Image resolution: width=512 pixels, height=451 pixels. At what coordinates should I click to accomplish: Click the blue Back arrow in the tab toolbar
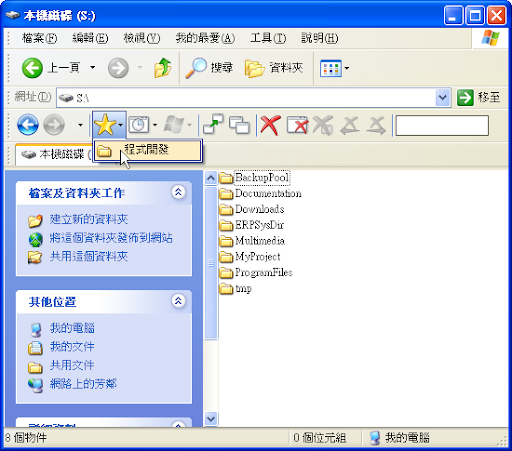tap(28, 125)
